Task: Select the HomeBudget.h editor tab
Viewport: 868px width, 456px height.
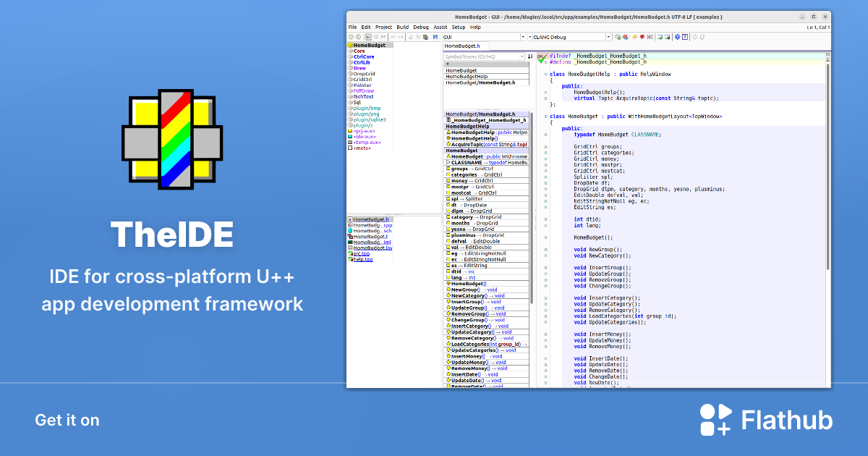Action: point(462,46)
